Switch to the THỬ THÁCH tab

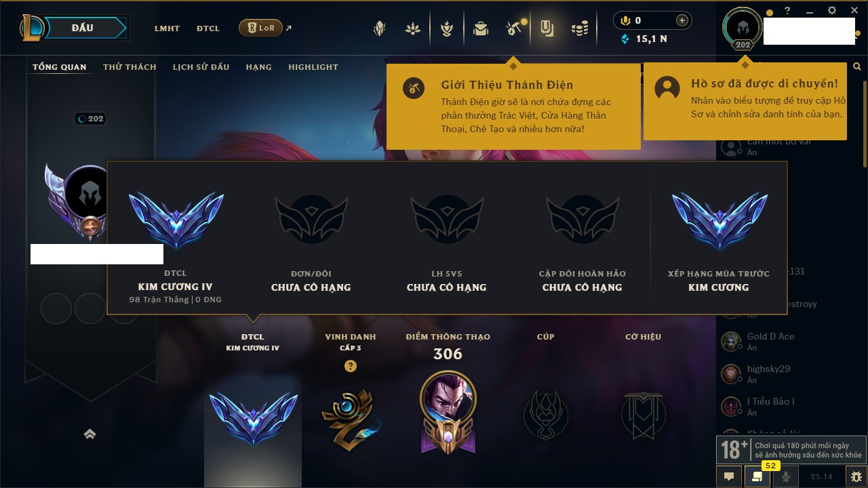(x=130, y=67)
